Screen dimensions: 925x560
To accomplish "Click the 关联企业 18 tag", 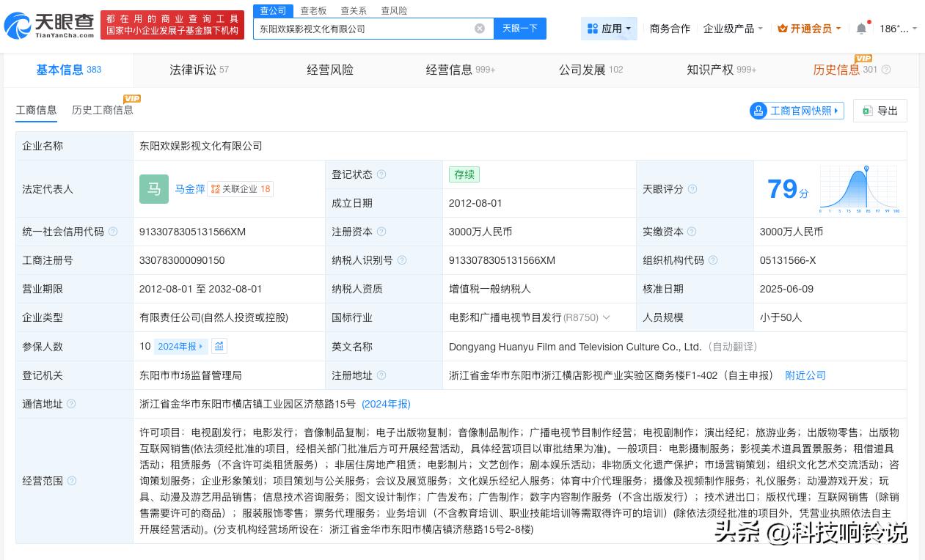I will [x=241, y=189].
